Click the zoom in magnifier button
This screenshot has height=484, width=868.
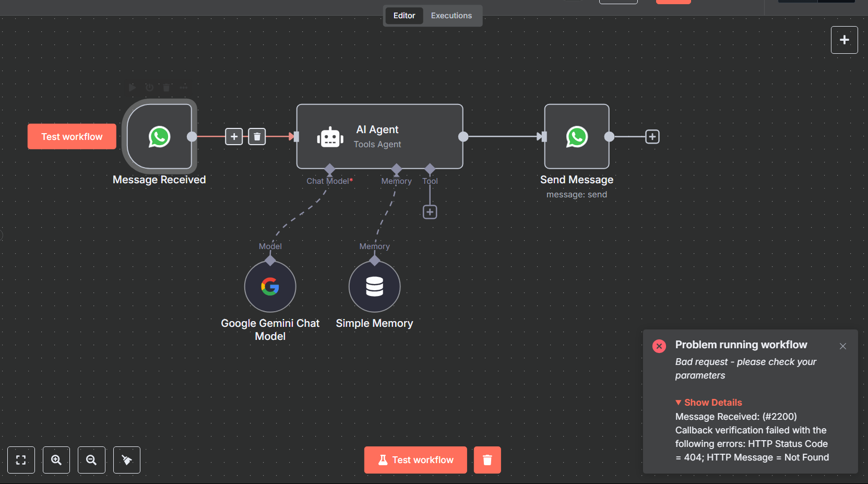point(56,460)
